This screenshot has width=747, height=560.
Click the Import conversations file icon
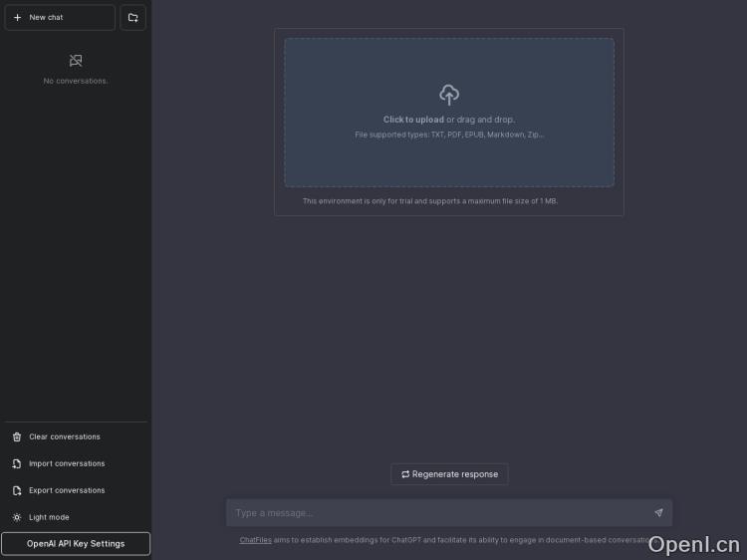tap(17, 463)
